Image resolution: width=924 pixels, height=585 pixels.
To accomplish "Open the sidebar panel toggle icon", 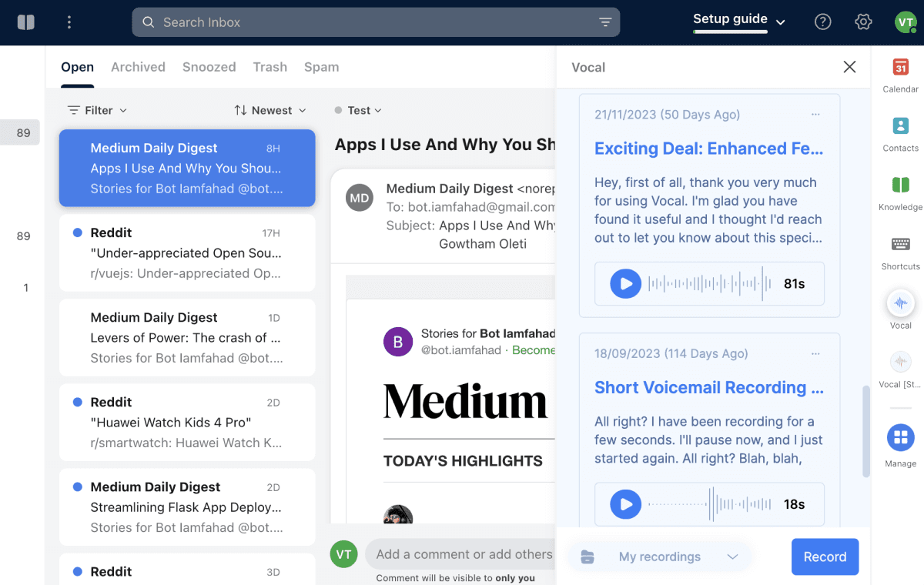I will tap(26, 22).
